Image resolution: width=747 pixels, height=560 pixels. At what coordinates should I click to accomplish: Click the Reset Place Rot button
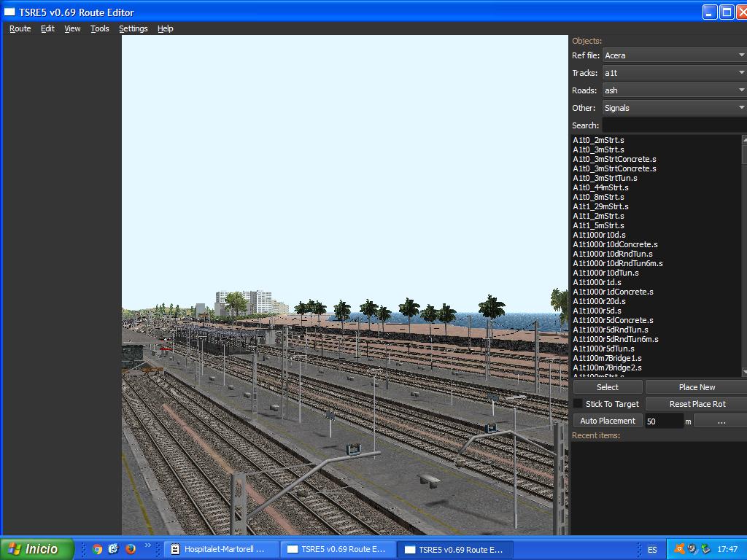(697, 404)
